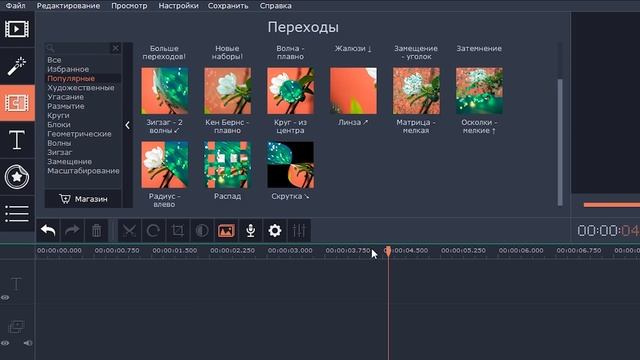Select the Избранное category

click(x=68, y=69)
